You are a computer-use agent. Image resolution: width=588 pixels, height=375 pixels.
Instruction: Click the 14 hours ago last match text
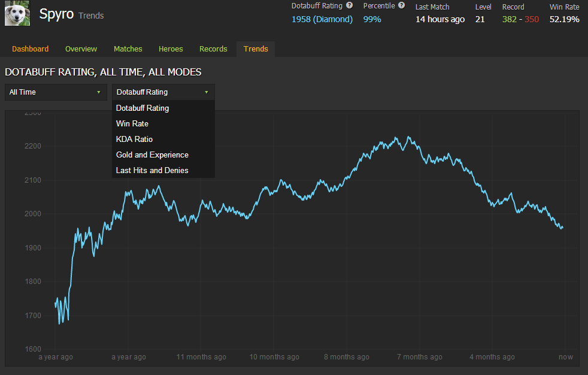click(440, 19)
